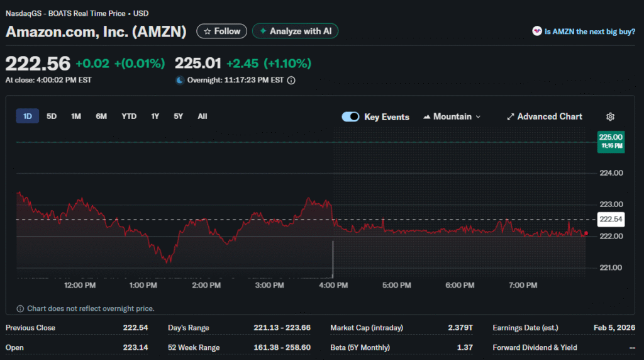Click the 222.54 previous close label on chart
The image size is (644, 360).
point(611,219)
